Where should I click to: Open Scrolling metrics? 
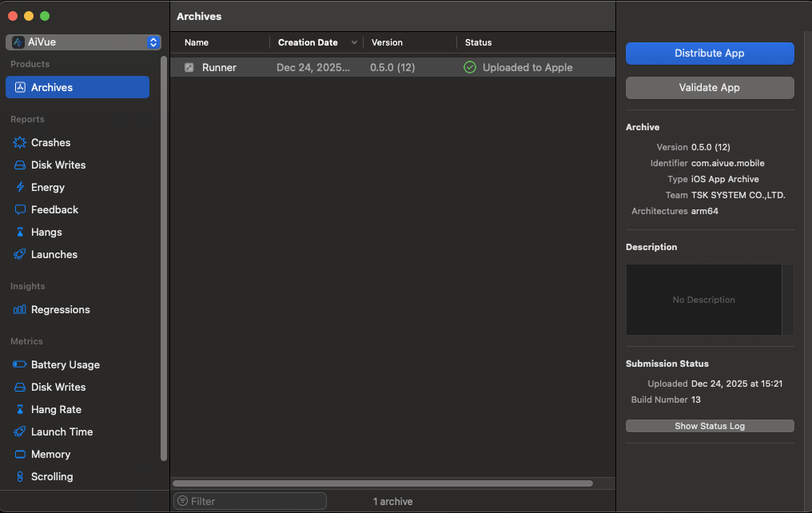pyautogui.click(x=52, y=477)
